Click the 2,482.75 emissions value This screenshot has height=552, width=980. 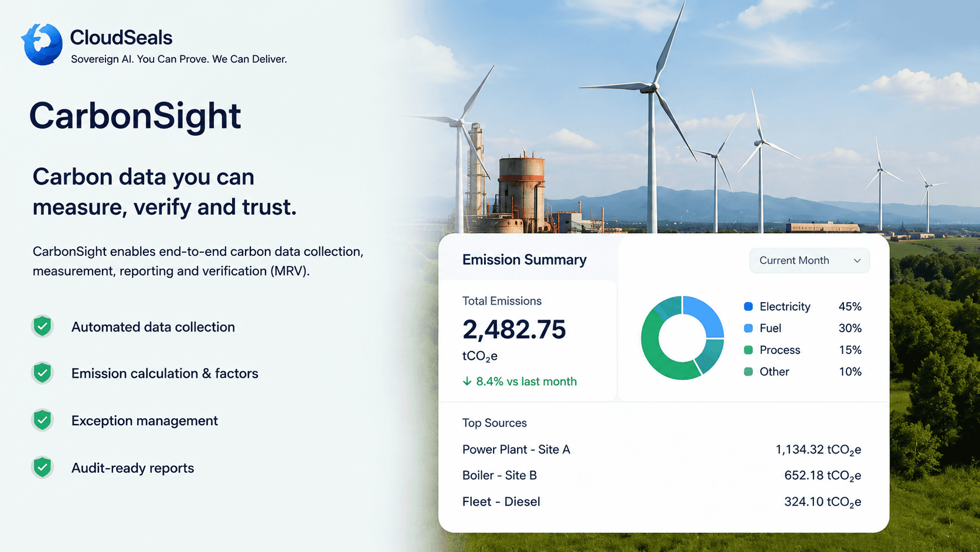click(514, 329)
